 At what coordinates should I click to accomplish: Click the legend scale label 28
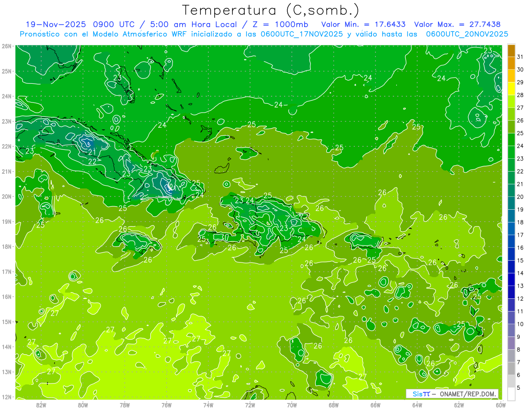coord(520,95)
